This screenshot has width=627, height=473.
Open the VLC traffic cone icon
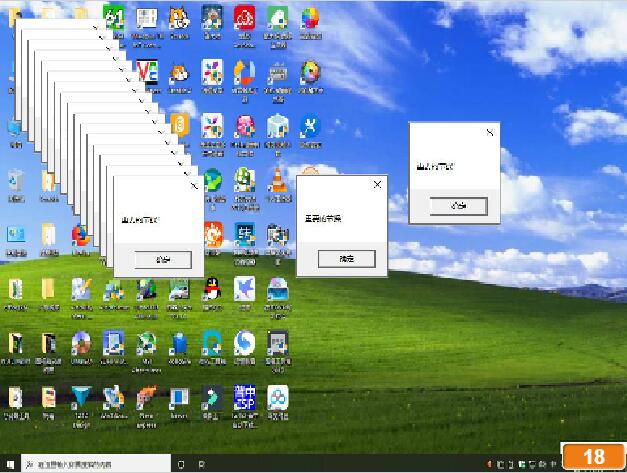click(x=278, y=180)
